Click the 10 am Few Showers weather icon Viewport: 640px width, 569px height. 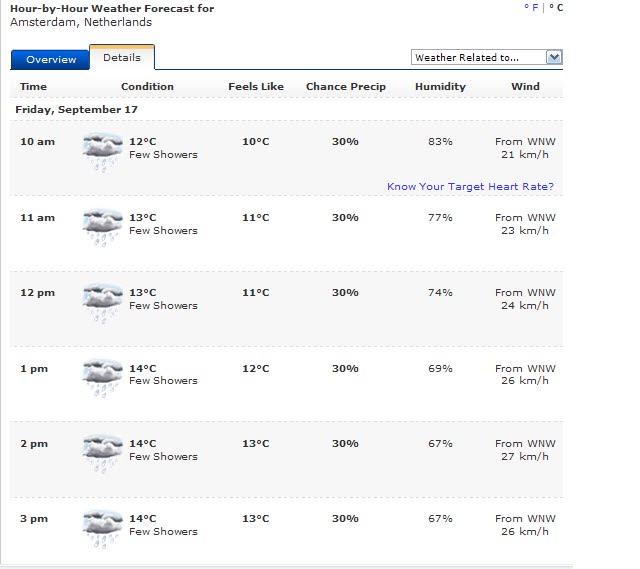click(x=102, y=153)
